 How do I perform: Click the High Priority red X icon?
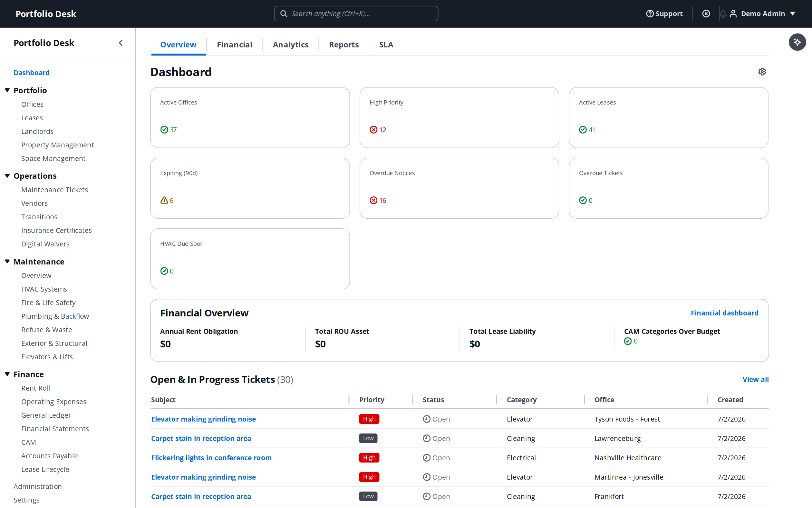click(373, 130)
